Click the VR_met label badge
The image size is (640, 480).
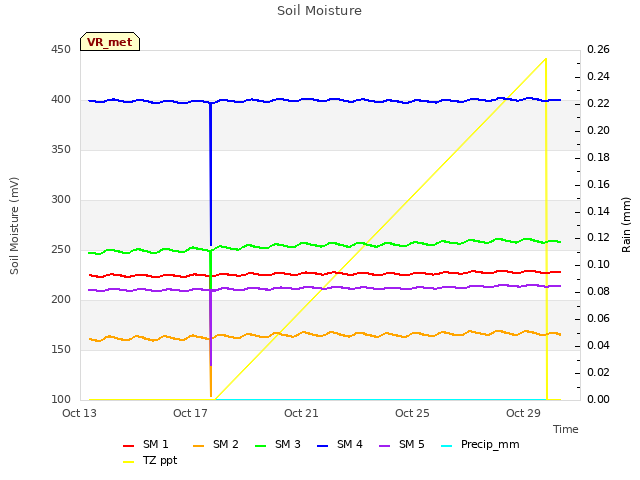tap(110, 42)
